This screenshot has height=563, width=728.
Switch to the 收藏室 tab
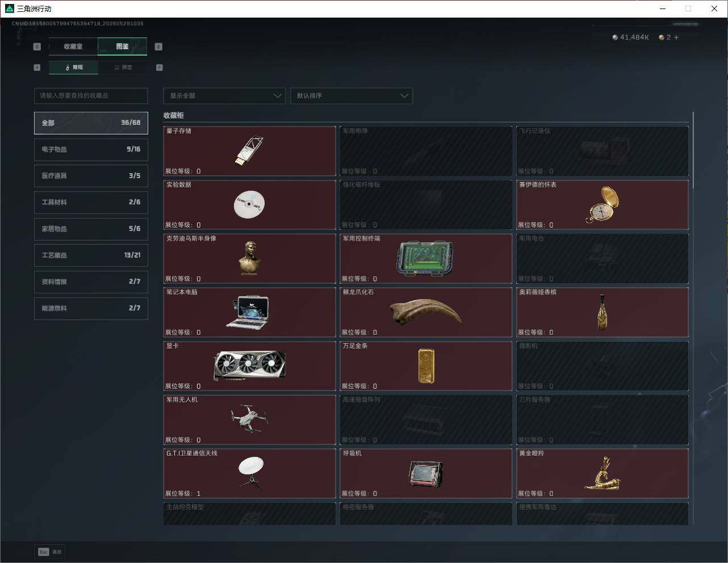(x=73, y=47)
